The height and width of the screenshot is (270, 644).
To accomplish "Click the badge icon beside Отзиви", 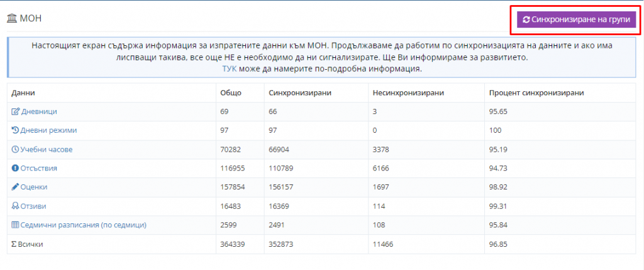I will pos(16,206).
